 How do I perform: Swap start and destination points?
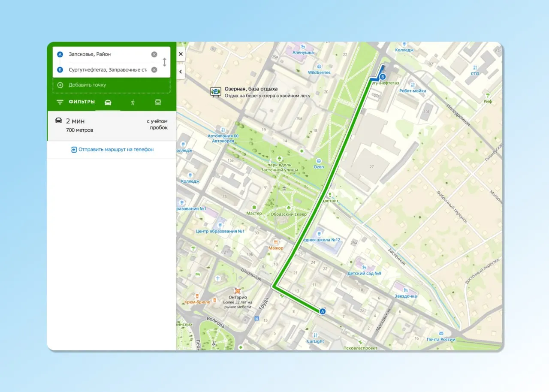tap(164, 62)
